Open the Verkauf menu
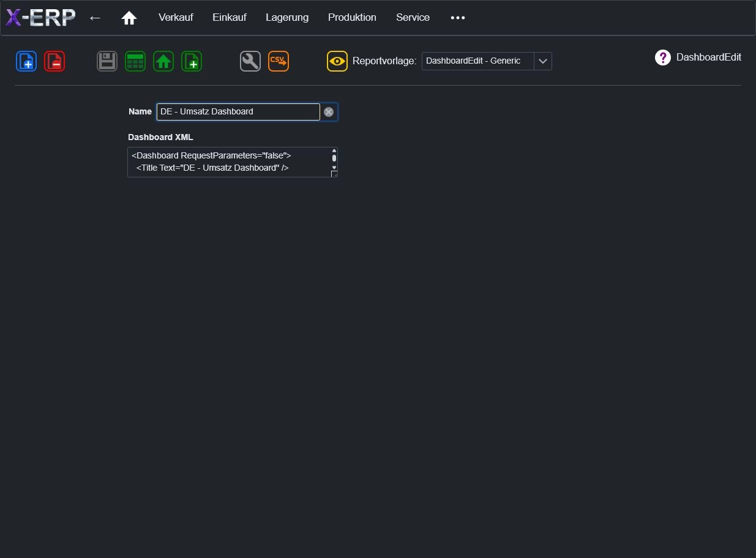This screenshot has height=558, width=756. click(x=176, y=18)
